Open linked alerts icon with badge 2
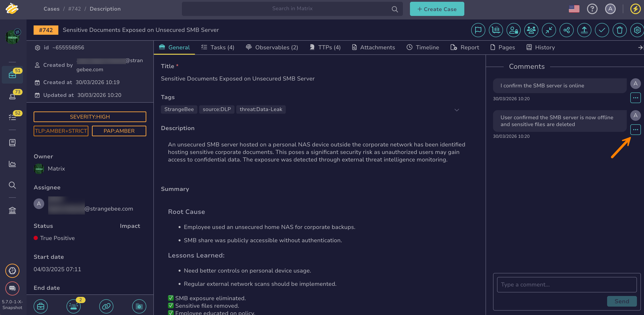Viewport: 644px width, 315px height. [x=74, y=306]
